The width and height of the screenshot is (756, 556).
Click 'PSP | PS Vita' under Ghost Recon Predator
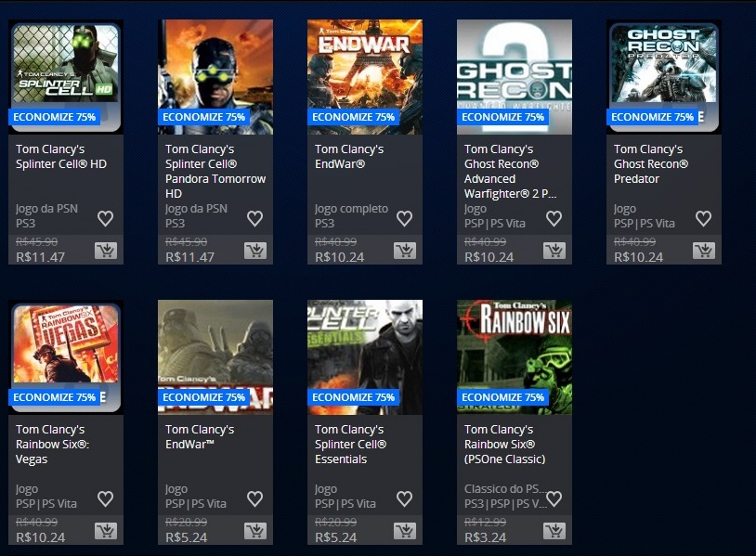[645, 224]
